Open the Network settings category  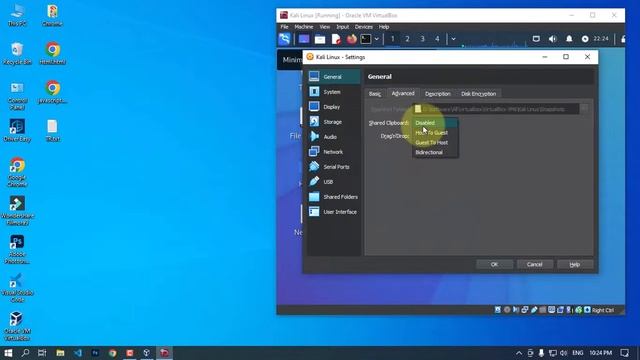click(333, 152)
